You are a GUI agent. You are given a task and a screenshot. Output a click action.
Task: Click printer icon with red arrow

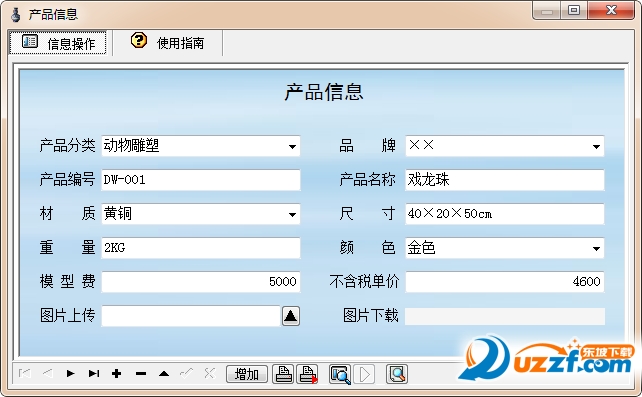(307, 374)
